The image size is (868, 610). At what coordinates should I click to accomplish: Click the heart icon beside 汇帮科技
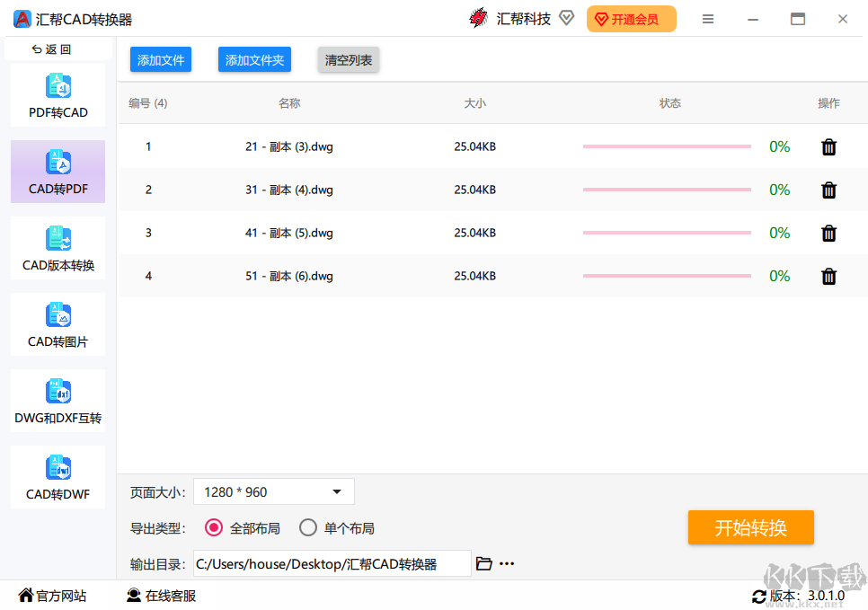pos(566,17)
